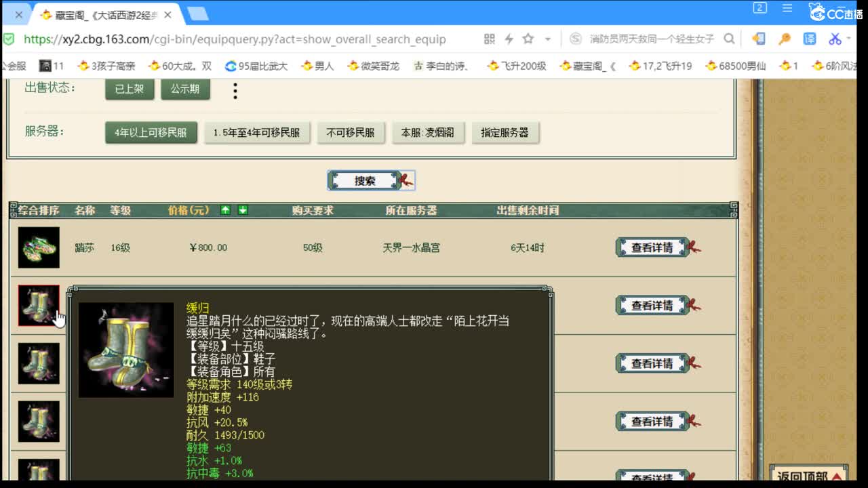Click the vertical three-dot icon beside 公示期

pyautogui.click(x=235, y=91)
